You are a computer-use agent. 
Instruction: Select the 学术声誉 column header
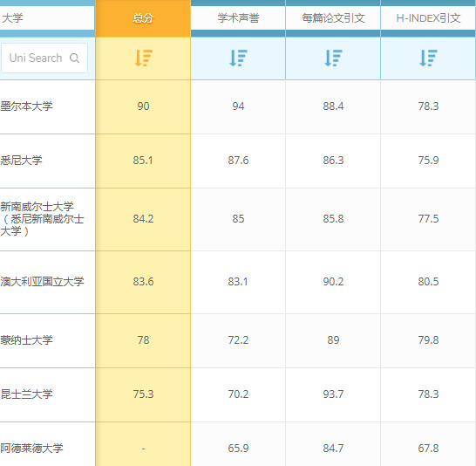tap(238, 18)
